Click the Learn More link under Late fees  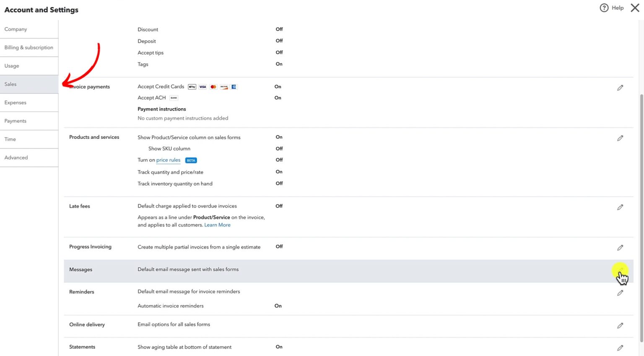(x=217, y=225)
